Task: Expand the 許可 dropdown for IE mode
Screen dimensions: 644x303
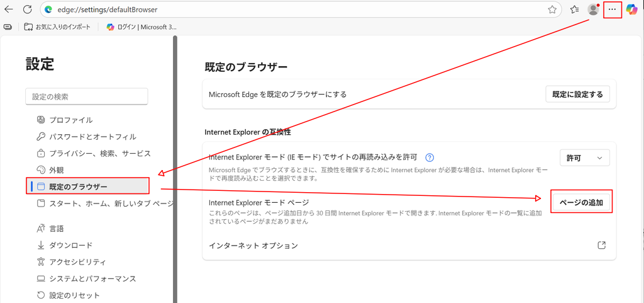Action: [x=584, y=157]
